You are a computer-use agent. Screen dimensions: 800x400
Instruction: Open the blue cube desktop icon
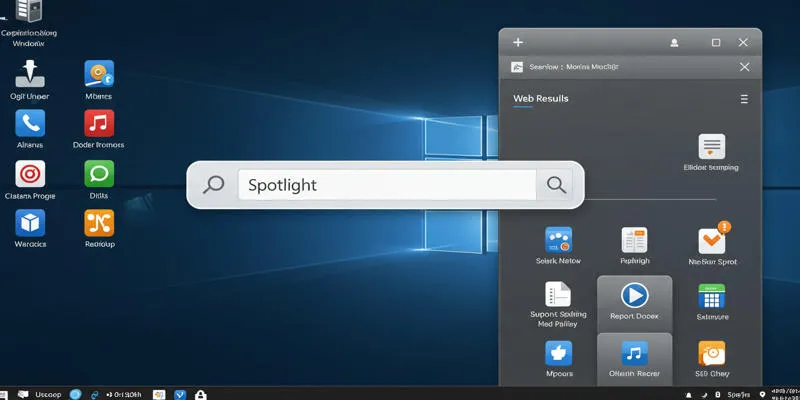[x=30, y=223]
